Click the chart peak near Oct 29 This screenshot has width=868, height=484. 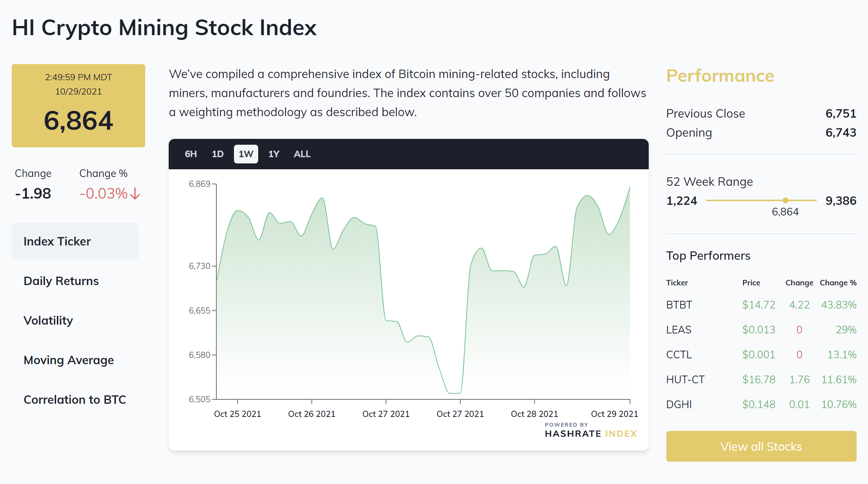(x=629, y=188)
